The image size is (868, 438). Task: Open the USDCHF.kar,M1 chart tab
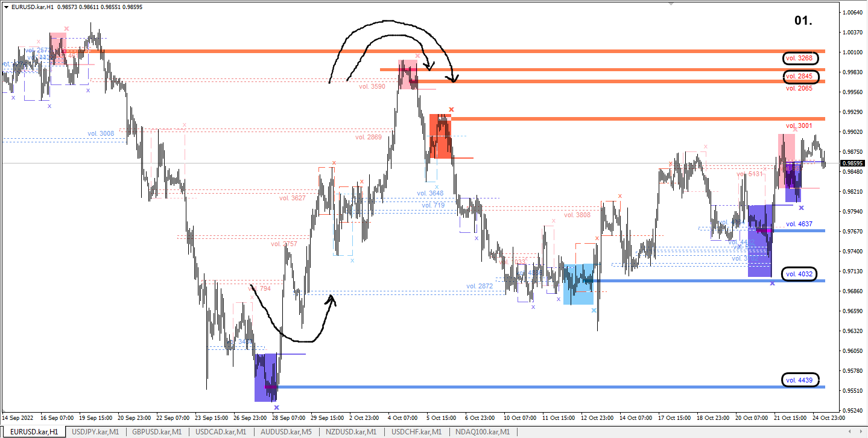pyautogui.click(x=416, y=432)
